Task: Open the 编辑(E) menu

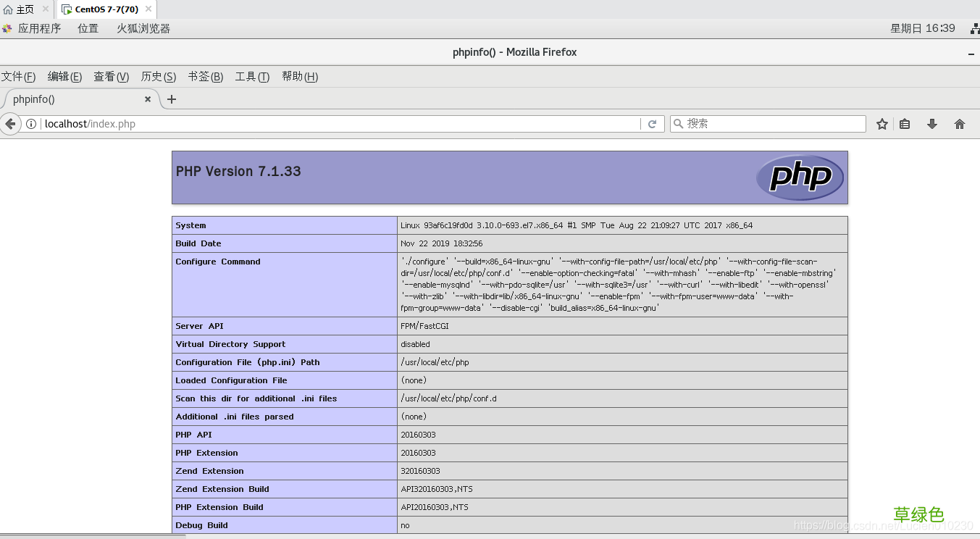Action: (x=64, y=77)
